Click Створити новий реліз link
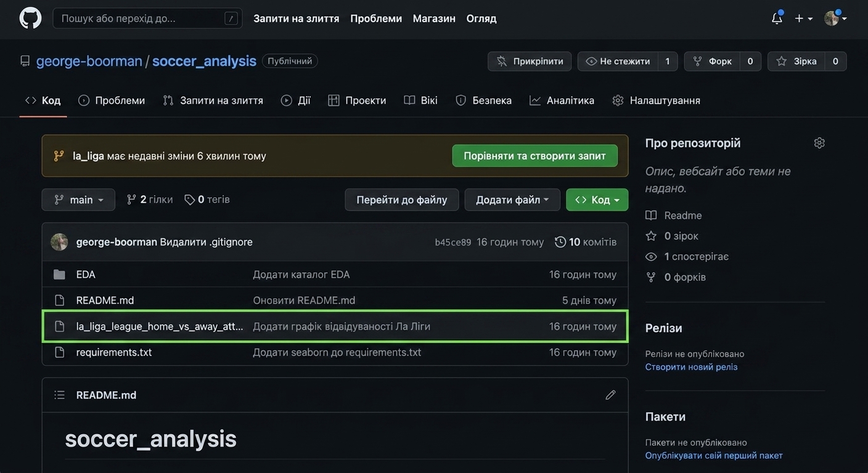The width and height of the screenshot is (868, 473). [x=692, y=367]
